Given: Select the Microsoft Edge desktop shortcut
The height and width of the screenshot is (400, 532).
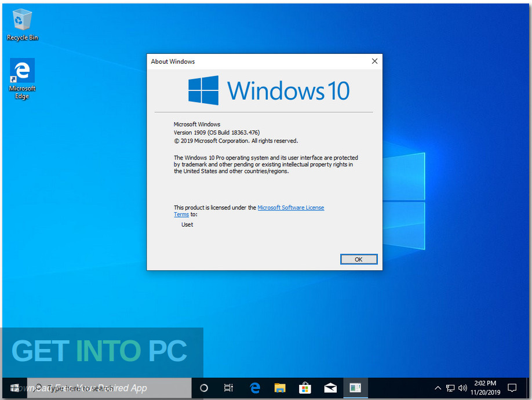Looking at the screenshot, I should pyautogui.click(x=22, y=79).
